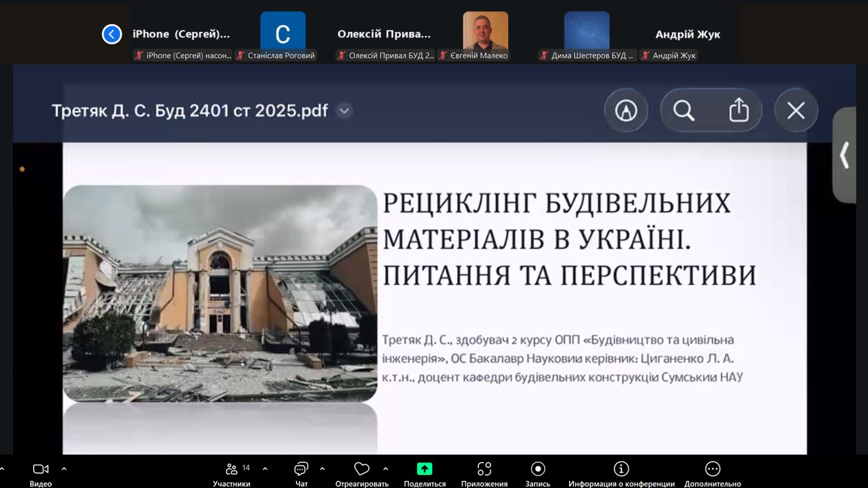Open conference information (Информация о конференции)
868x488 pixels.
tap(621, 473)
